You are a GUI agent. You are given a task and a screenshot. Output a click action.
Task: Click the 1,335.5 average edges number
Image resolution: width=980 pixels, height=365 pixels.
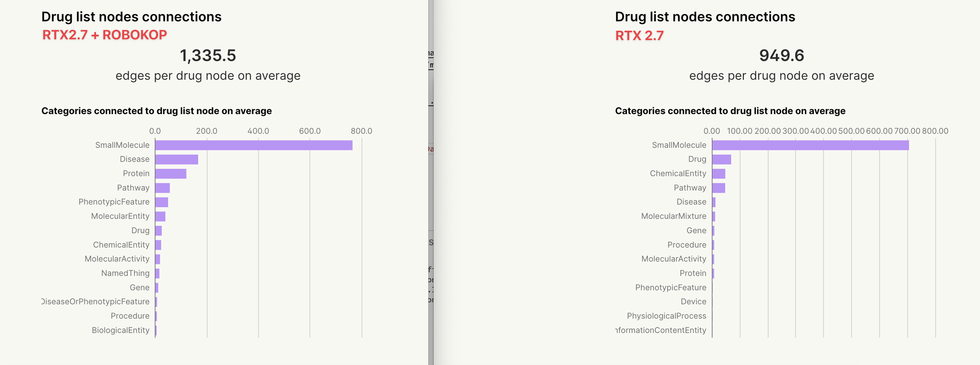coord(208,56)
